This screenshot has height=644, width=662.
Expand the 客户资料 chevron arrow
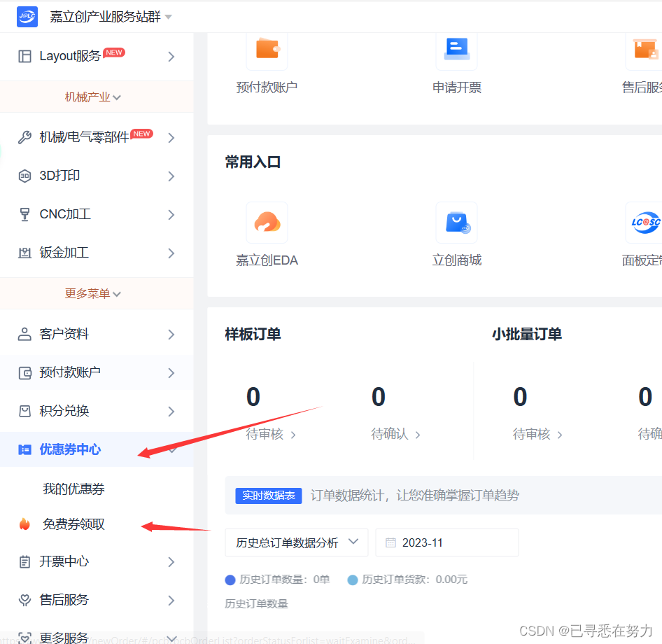pos(171,335)
